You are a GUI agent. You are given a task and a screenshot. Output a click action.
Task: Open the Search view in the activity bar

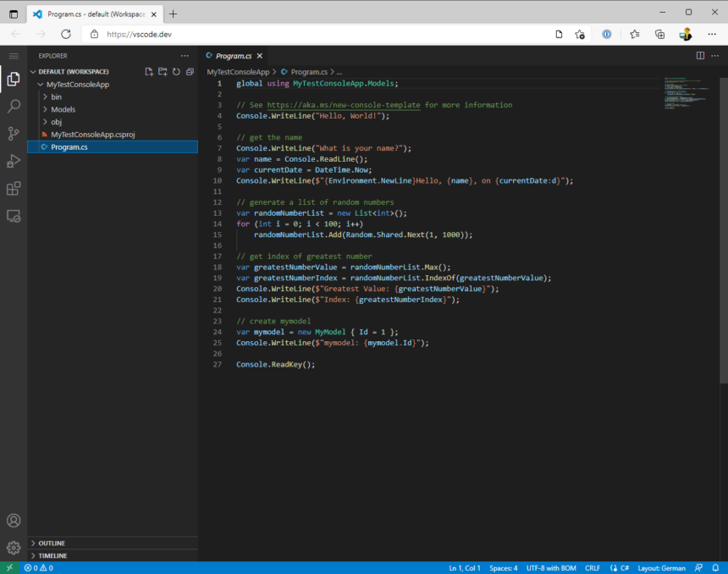click(x=13, y=108)
